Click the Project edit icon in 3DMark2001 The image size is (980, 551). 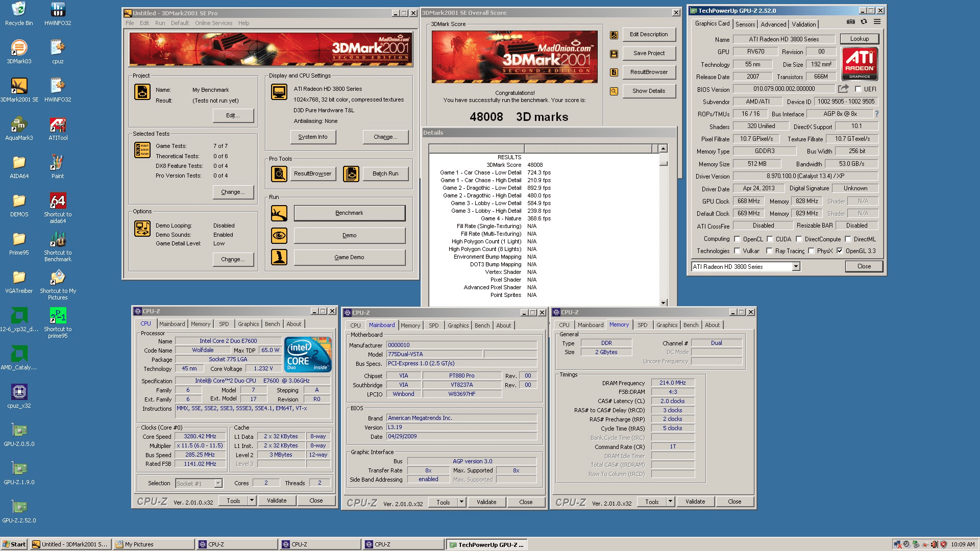[142, 92]
